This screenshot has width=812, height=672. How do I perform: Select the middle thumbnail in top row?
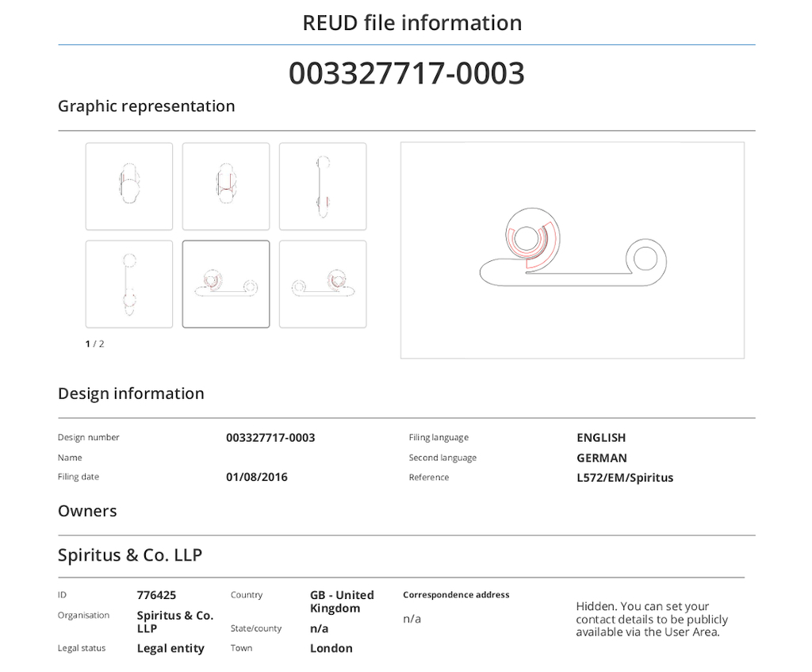(226, 186)
